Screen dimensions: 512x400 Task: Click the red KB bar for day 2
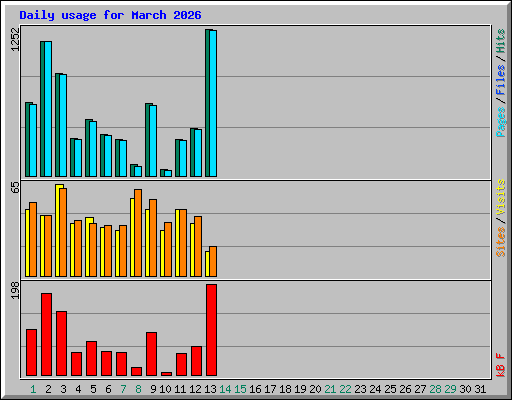pos(46,335)
